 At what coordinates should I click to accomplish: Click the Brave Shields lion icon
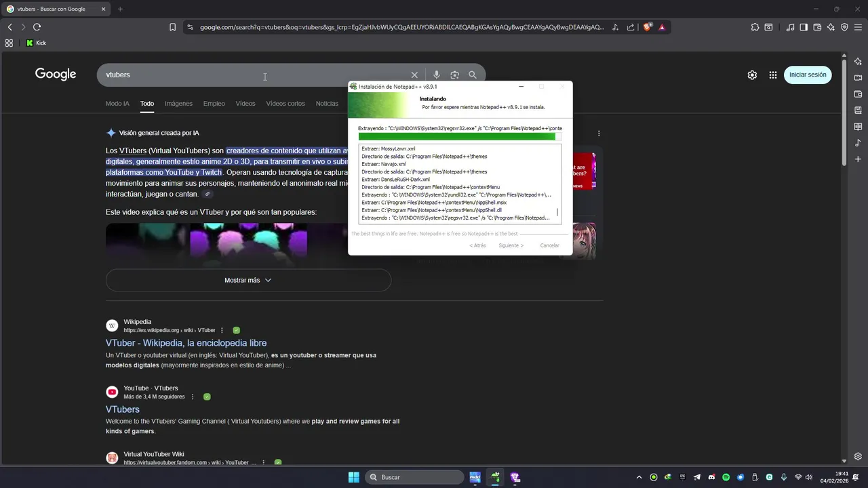pyautogui.click(x=647, y=27)
